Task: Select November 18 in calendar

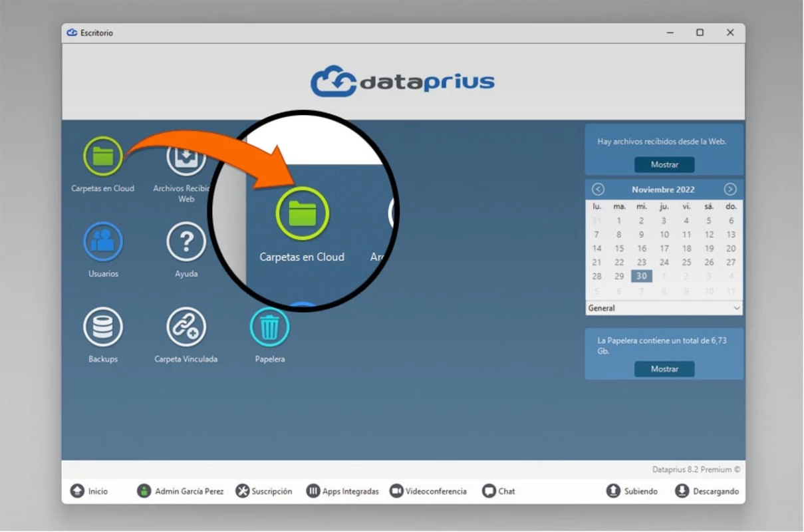Action: coord(687,248)
